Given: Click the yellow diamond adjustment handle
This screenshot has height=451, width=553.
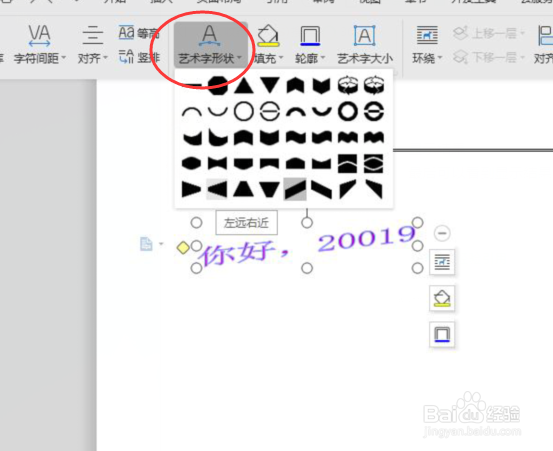Looking at the screenshot, I should pos(183,248).
